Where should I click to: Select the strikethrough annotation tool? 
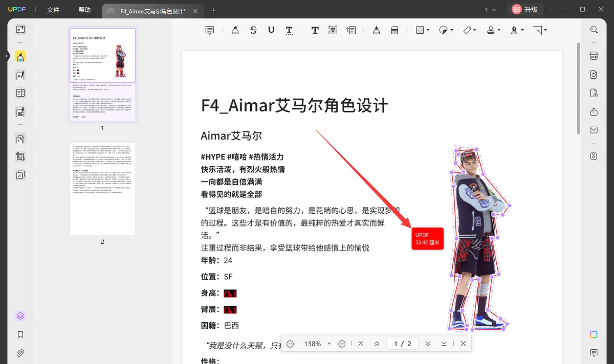(x=253, y=31)
